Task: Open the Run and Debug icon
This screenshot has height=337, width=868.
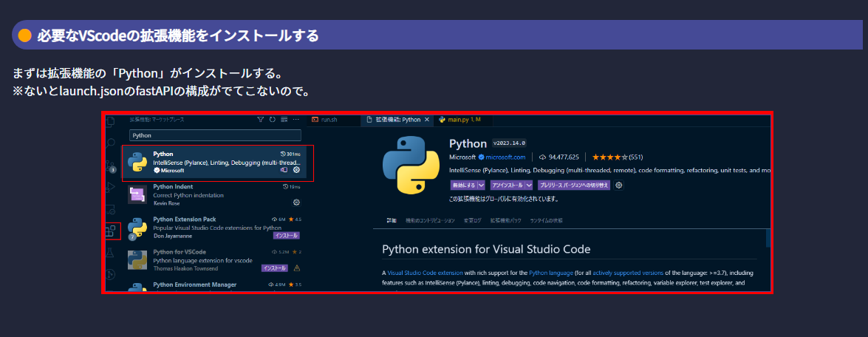Action: pyautogui.click(x=110, y=187)
